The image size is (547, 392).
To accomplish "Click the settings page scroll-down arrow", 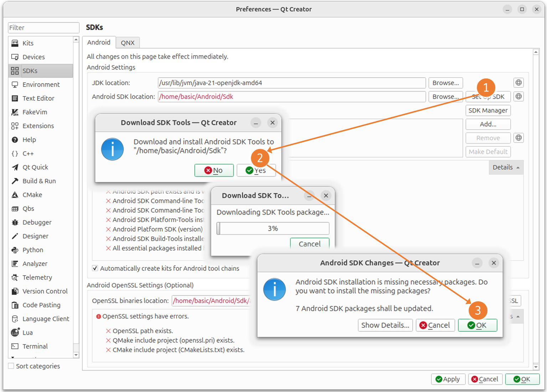I will pos(536,367).
